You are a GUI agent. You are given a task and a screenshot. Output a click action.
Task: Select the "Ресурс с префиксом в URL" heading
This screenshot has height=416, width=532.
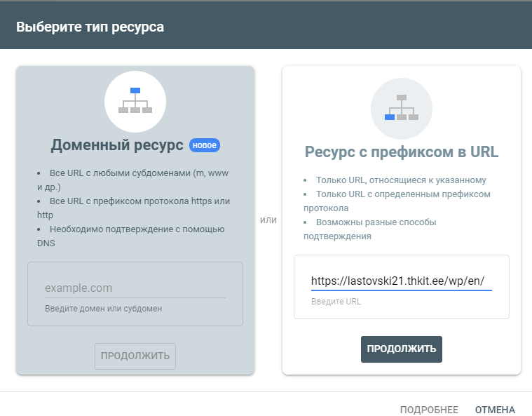[401, 152]
